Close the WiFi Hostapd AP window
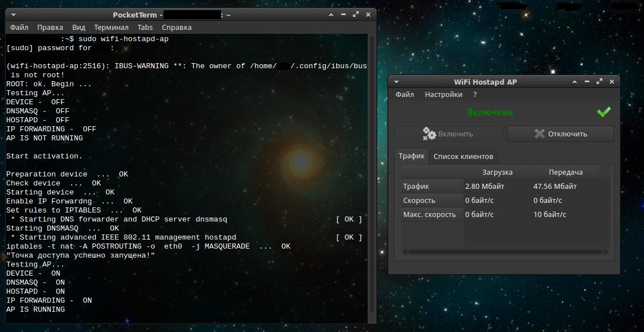The width and height of the screenshot is (644, 332). click(611, 82)
